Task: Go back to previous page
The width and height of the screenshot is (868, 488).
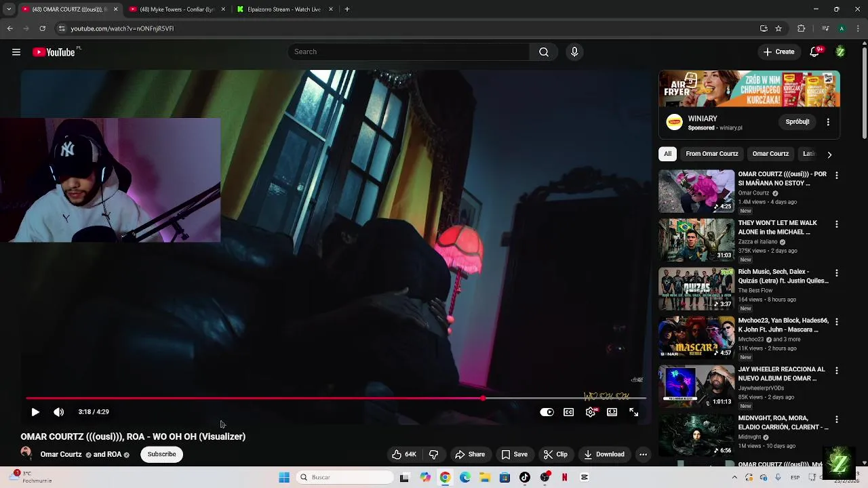Action: pos(10,28)
